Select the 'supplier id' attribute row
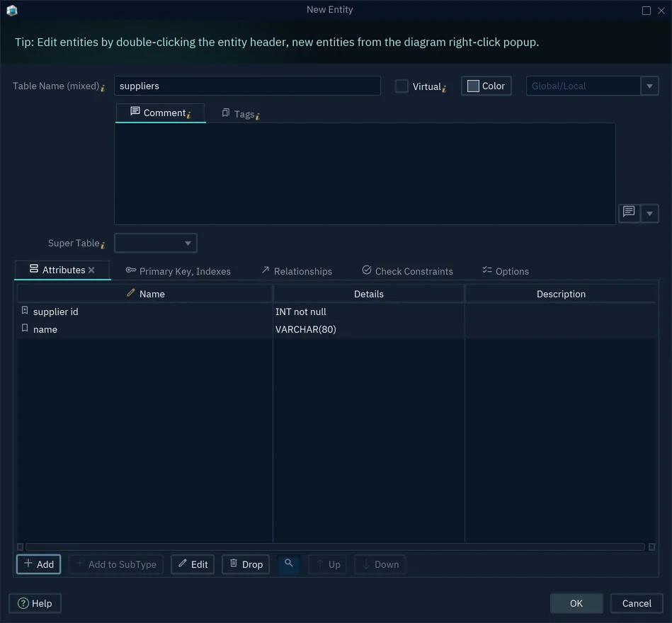This screenshot has width=672, height=623. [x=336, y=311]
